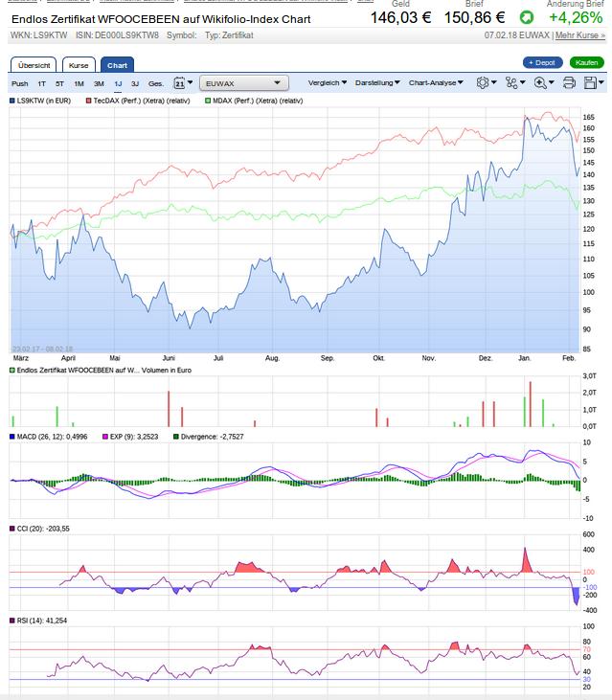
Task: Toggle the MDAX comparison legend marker
Action: (x=208, y=100)
